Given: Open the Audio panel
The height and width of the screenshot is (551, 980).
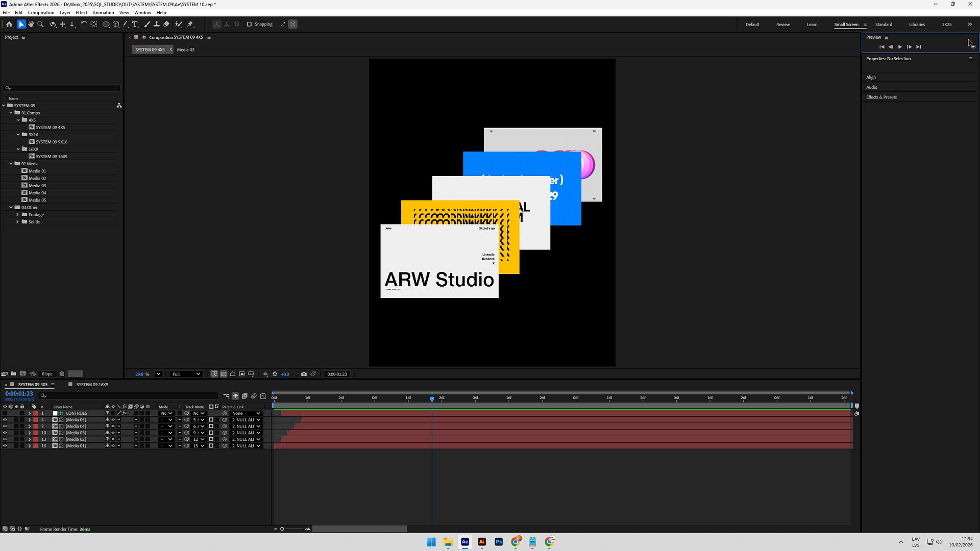Looking at the screenshot, I should click(871, 87).
